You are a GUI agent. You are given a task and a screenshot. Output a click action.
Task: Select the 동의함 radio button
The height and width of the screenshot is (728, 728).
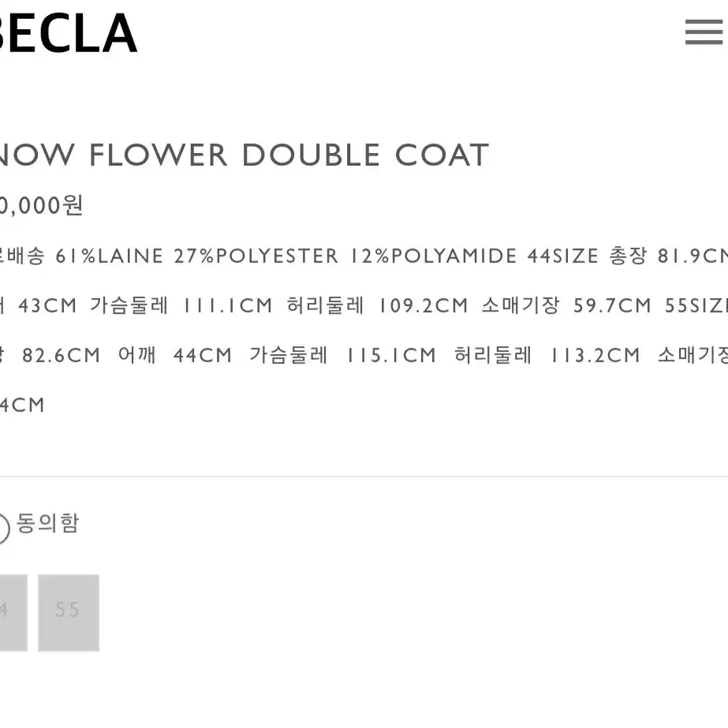click(x=4, y=528)
